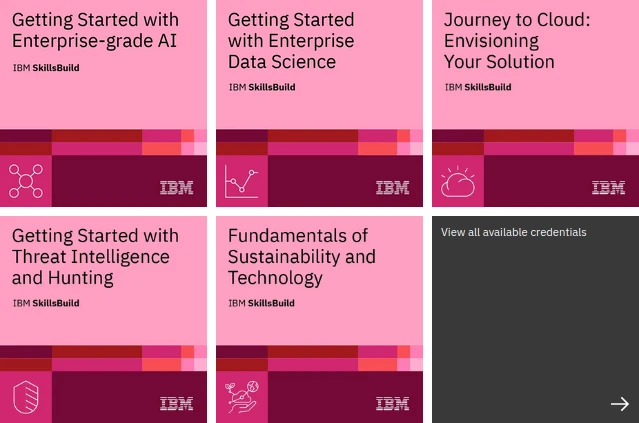Click IBM SkillsBuild label under Enterprise-grade AI
The image size is (639, 423).
click(x=46, y=68)
